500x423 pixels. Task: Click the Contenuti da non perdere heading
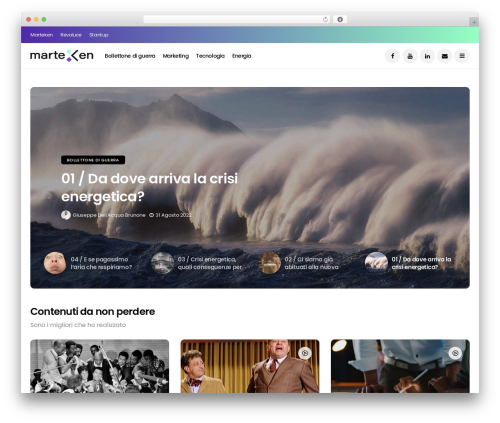(x=93, y=311)
